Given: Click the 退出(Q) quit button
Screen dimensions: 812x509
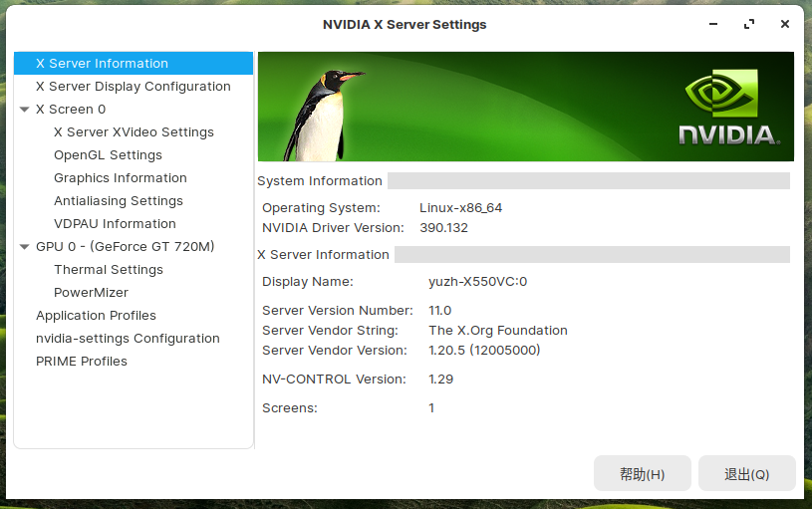Looking at the screenshot, I should [x=747, y=473].
